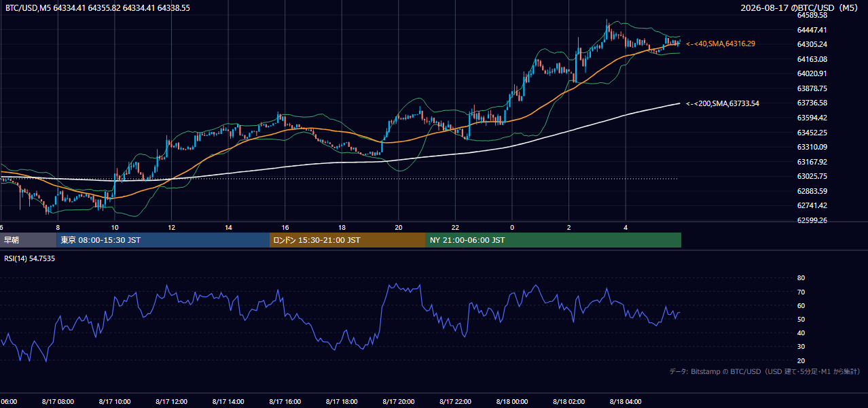The image size is (868, 408).
Task: Click price axis value 63594.42
Action: point(812,118)
